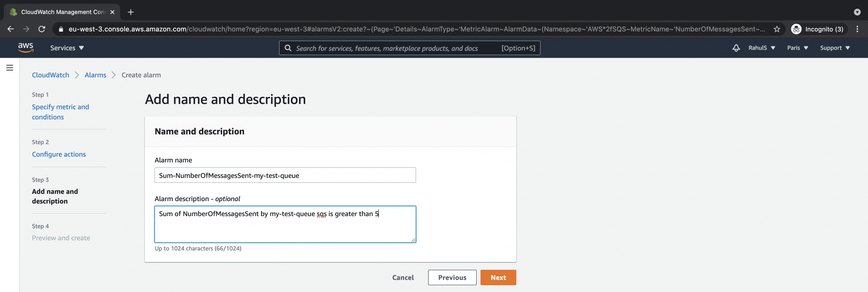The height and width of the screenshot is (292, 868).
Task: Click the AWS search bar field
Action: (x=409, y=48)
